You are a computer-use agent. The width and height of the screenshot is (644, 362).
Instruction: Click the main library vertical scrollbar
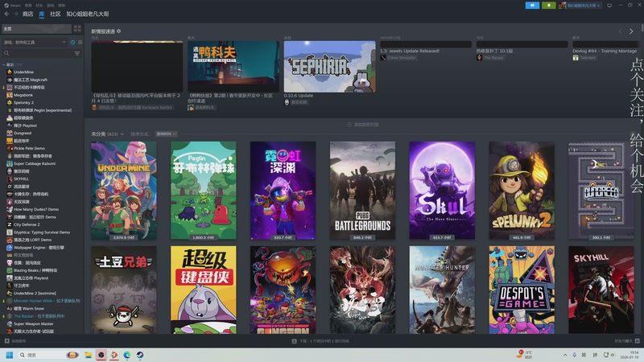642,29
